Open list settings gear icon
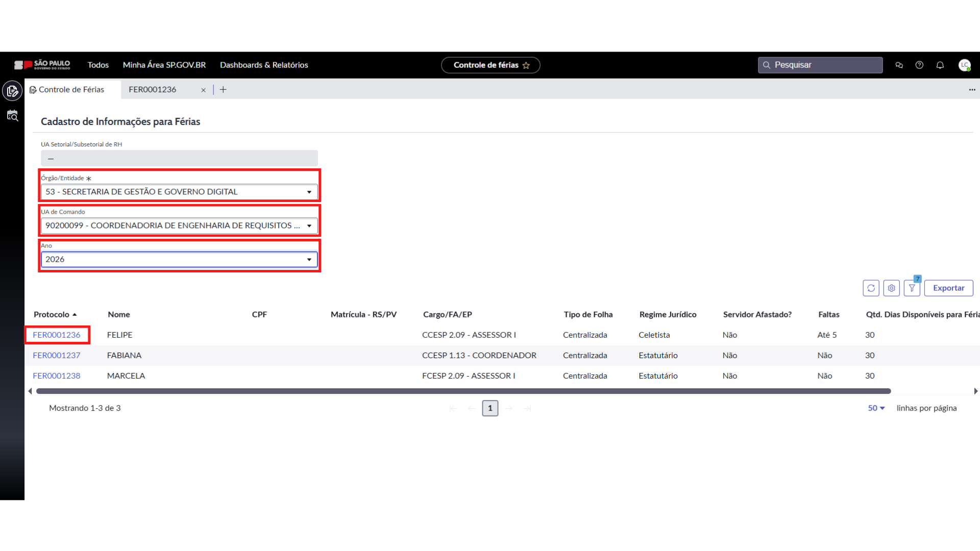Screen dimensions: 980x551 point(891,288)
